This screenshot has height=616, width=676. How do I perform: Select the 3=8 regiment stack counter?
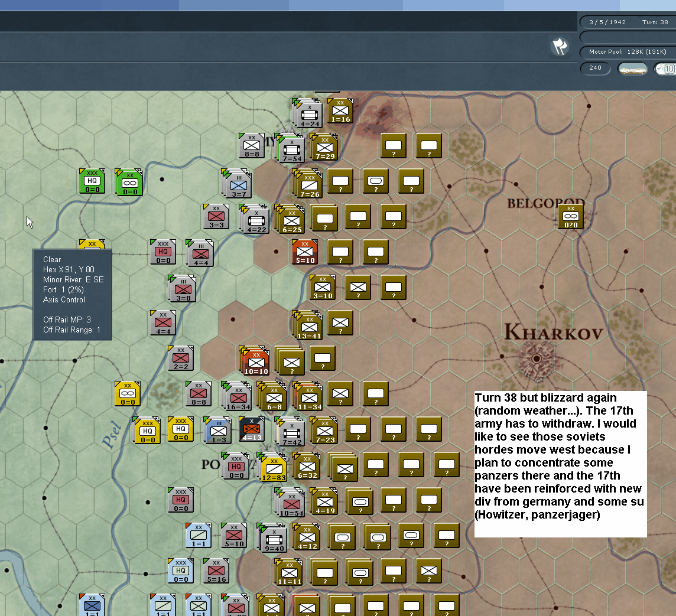(182, 288)
